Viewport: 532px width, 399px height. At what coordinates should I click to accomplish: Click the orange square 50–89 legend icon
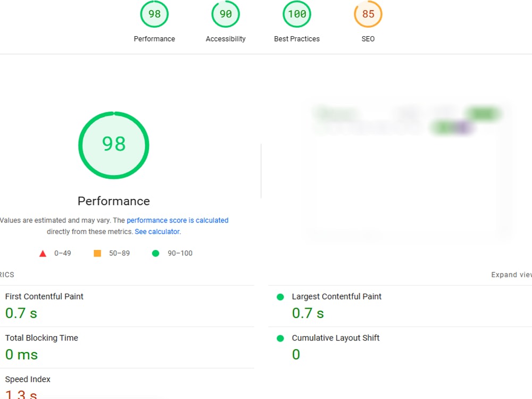pos(97,253)
